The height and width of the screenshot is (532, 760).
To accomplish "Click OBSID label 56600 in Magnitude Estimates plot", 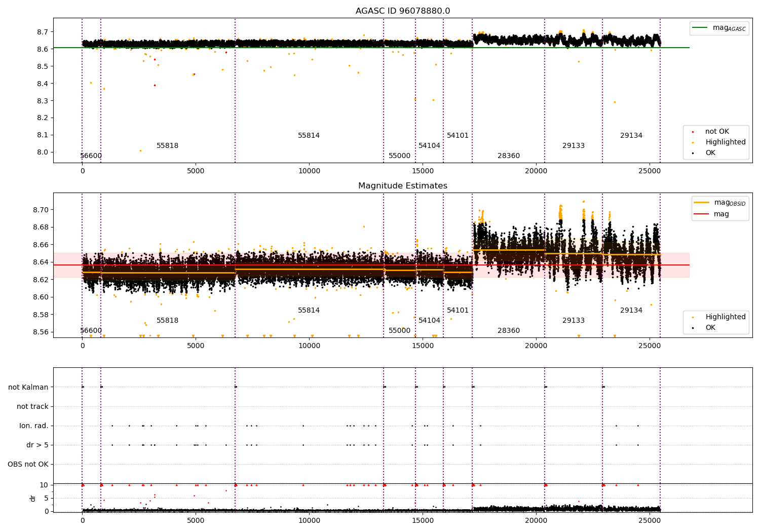I will [91, 330].
